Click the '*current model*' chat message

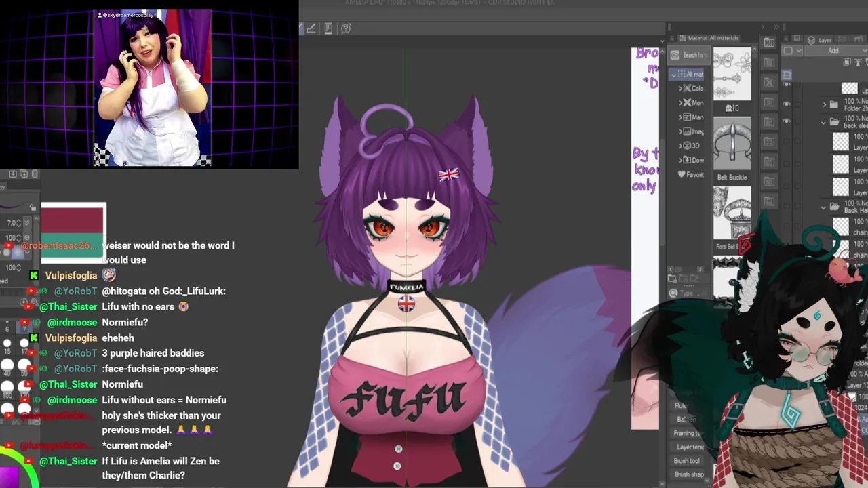137,445
